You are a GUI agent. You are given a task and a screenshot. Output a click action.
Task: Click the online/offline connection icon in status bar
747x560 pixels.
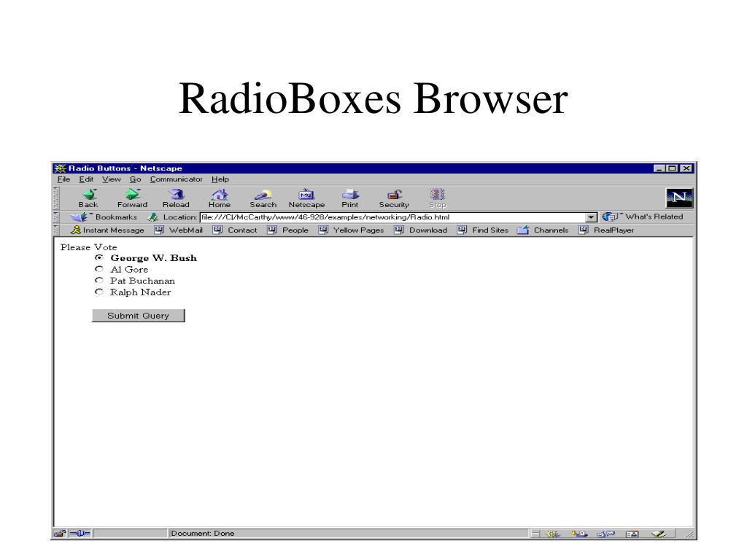80,533
